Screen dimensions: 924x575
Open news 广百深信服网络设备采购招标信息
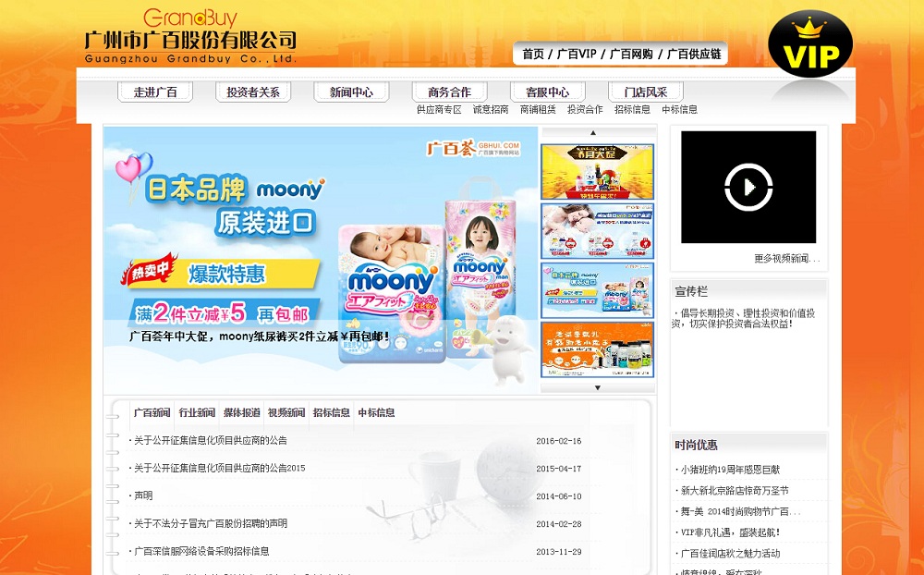201,551
